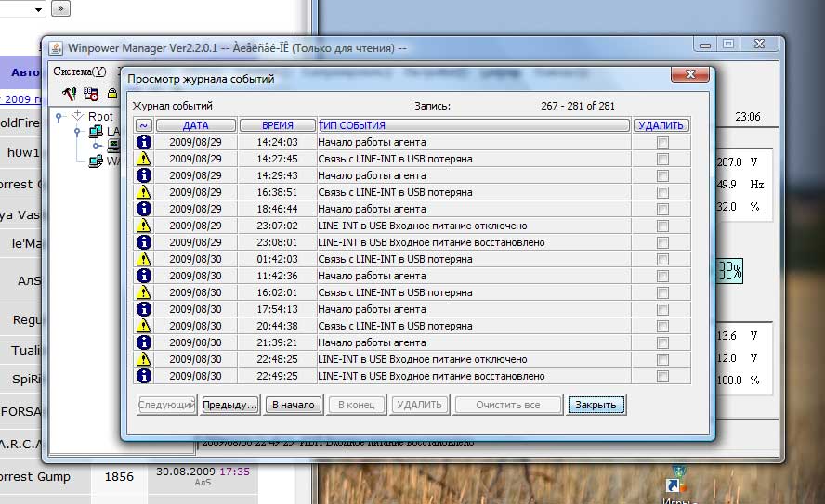Sort by ВРЕМЯ column header

[x=277, y=125]
